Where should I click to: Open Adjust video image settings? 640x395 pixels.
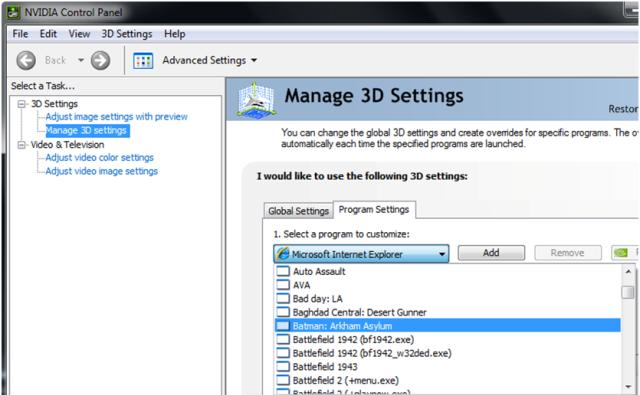102,171
